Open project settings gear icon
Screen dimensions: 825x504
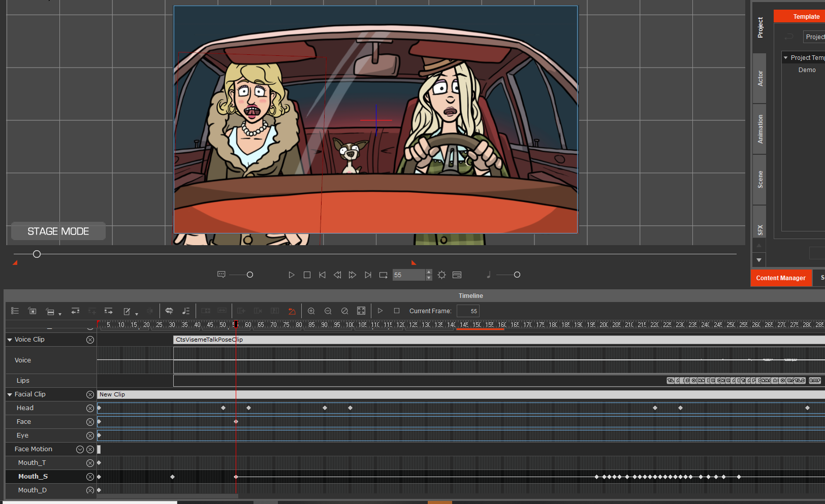(x=441, y=275)
